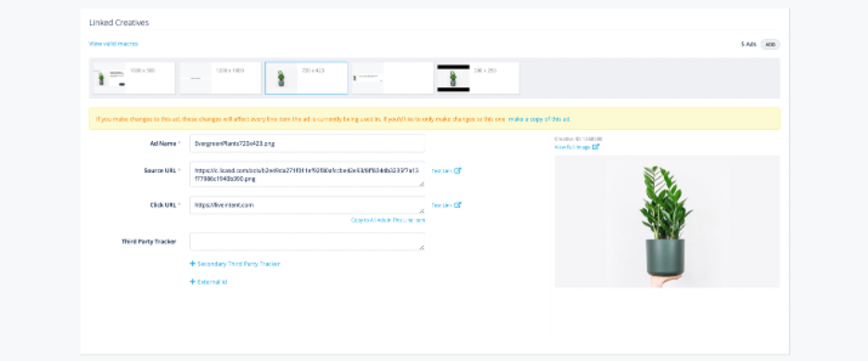Focus the Source URL text area

click(307, 175)
